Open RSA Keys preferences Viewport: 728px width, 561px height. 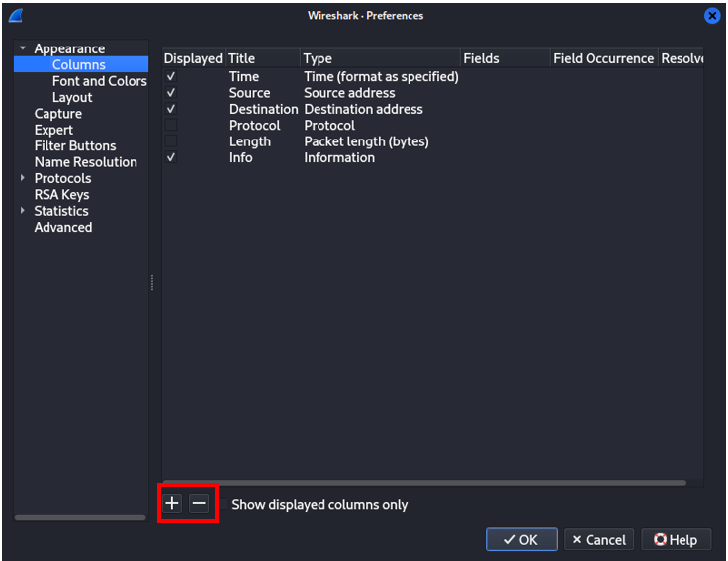pos(61,195)
